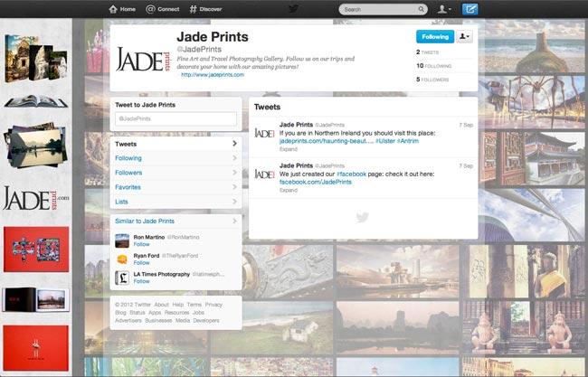Click the Tweet to Jade Prints text field
Viewport: 588px width, 377px height.
tap(175, 118)
